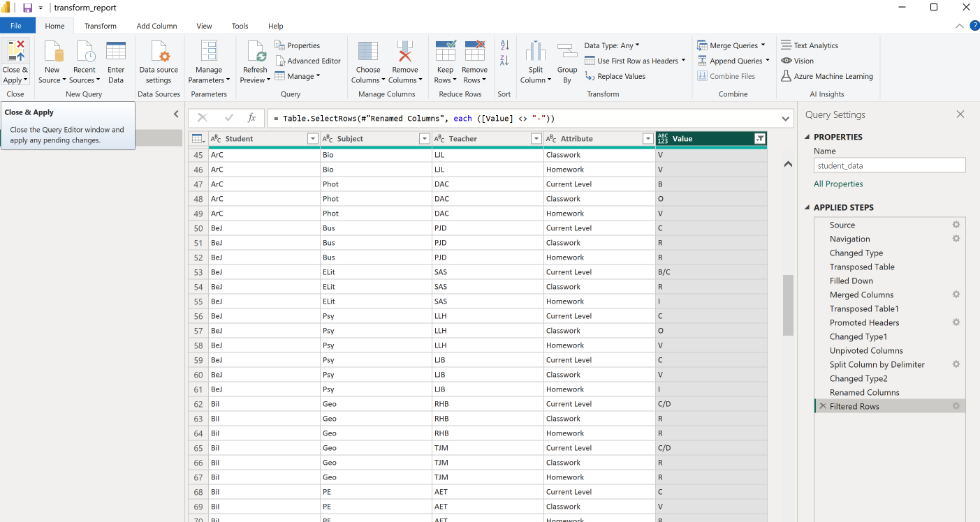Click the Keep Rows icon
The width and height of the screenshot is (980, 522).
446,52
